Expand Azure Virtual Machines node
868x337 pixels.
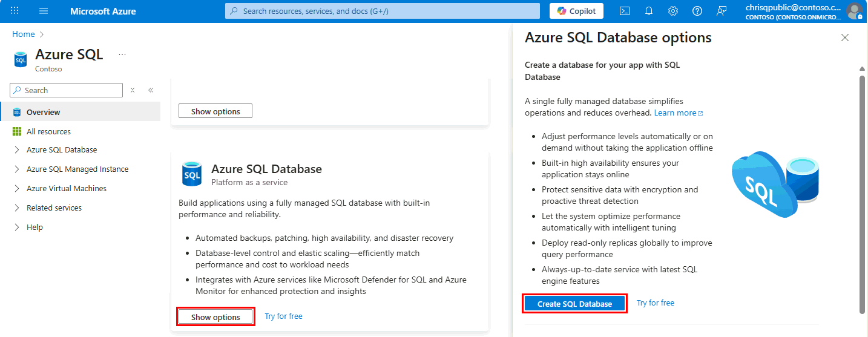[16, 189]
